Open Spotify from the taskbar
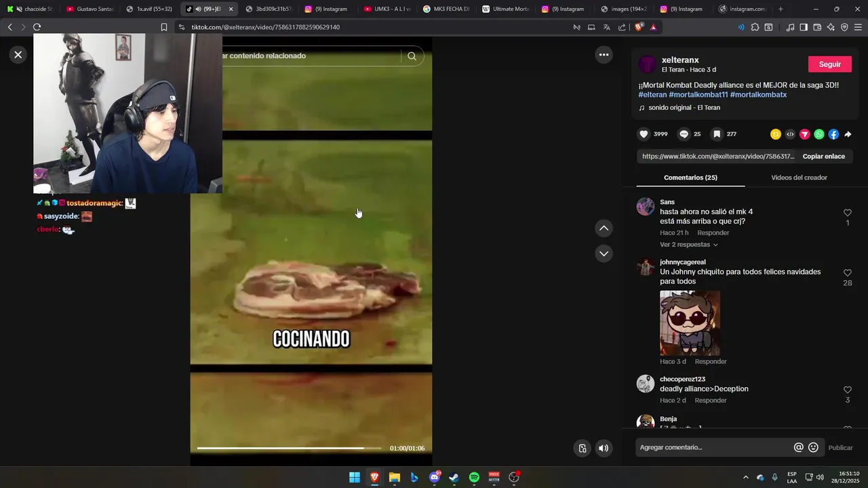868x488 pixels. point(474,478)
